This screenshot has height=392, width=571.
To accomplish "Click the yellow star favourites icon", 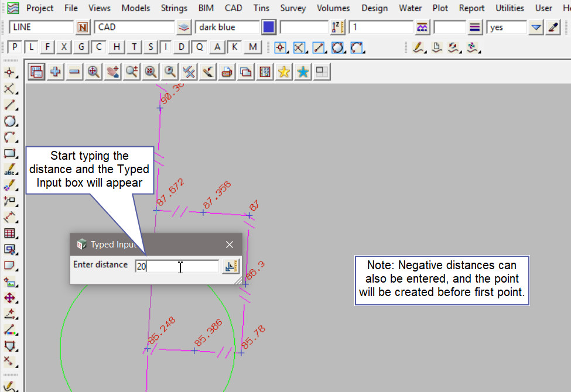I will pyautogui.click(x=284, y=72).
